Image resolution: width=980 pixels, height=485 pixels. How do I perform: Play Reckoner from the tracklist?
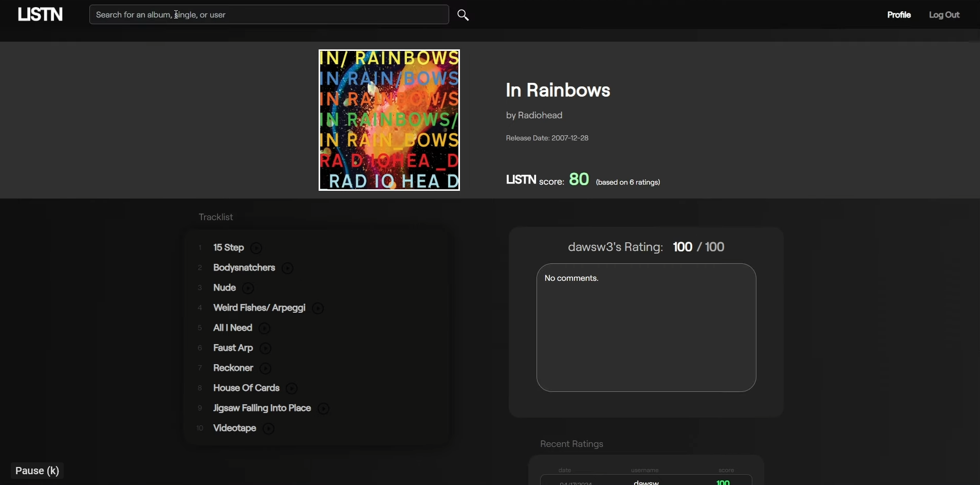pos(266,369)
